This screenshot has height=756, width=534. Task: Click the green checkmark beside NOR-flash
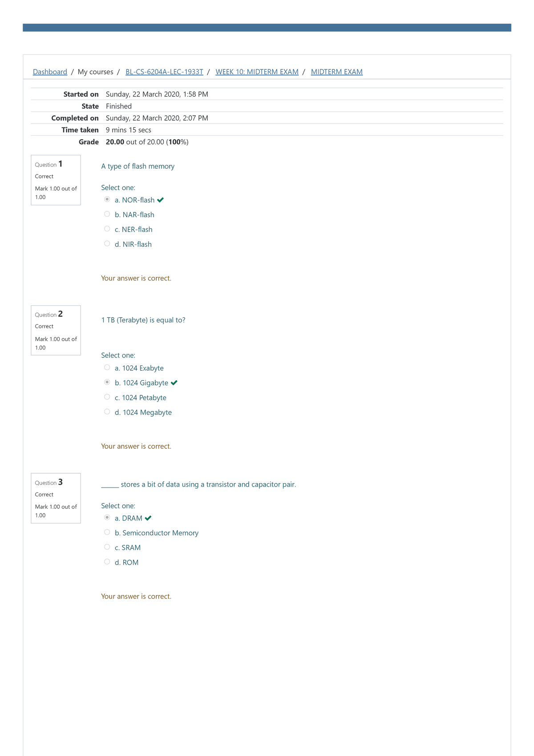pos(161,199)
